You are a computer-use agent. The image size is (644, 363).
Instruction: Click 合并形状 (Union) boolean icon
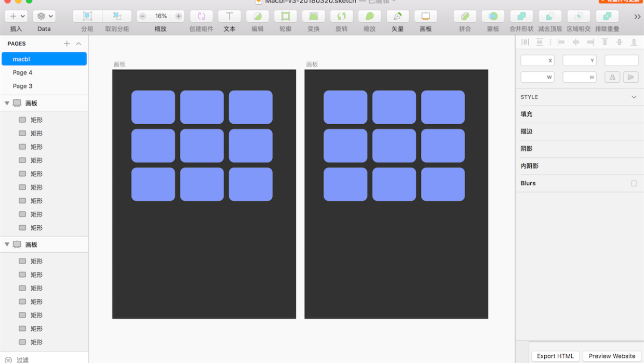click(521, 16)
